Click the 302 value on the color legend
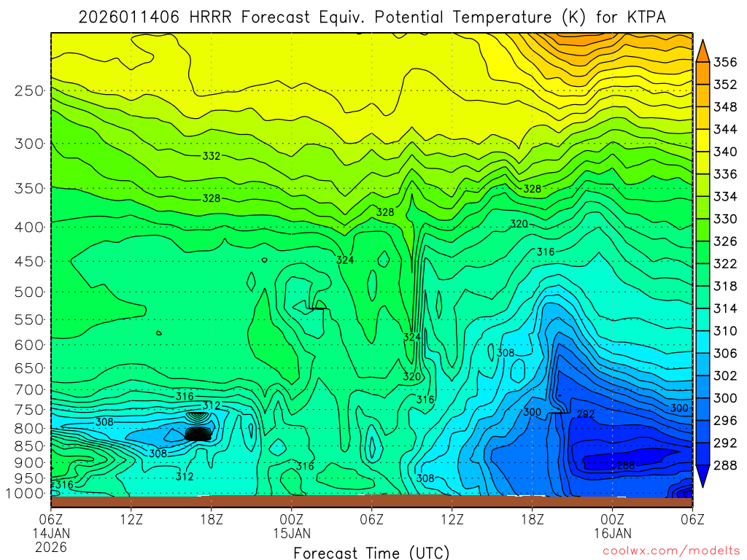 click(x=725, y=376)
